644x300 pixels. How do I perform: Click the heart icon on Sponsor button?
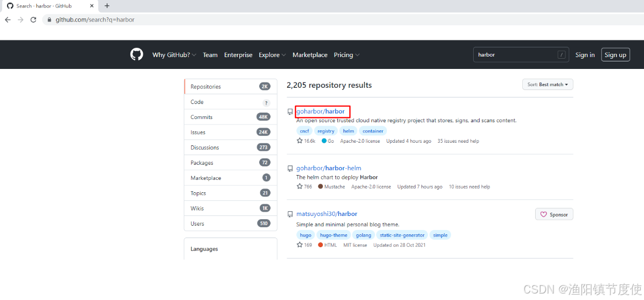pos(544,214)
